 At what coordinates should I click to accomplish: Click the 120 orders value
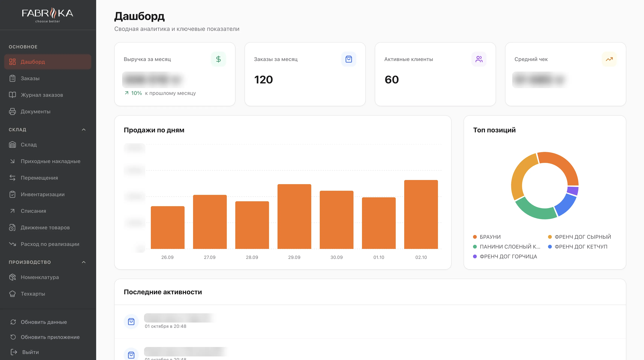point(264,80)
